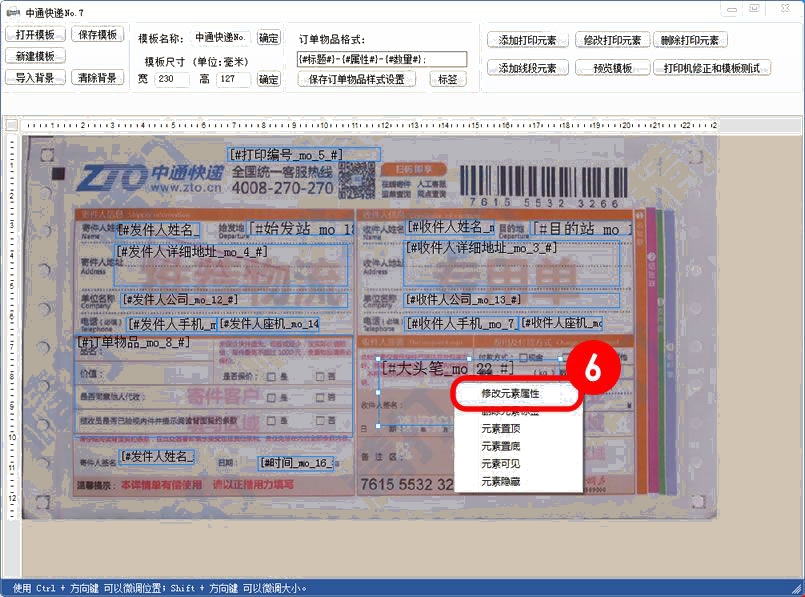805x597 pixels.
Task: Create a new template via 新建模板
Action: pyautogui.click(x=33, y=56)
